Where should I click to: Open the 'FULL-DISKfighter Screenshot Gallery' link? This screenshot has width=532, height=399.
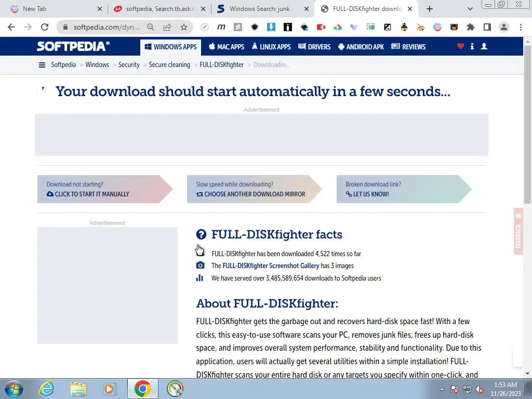point(271,265)
